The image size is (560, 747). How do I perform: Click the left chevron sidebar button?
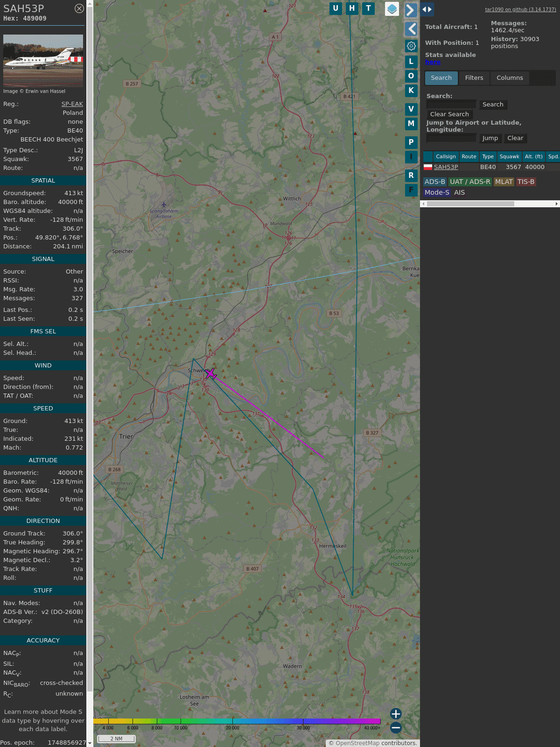411,29
